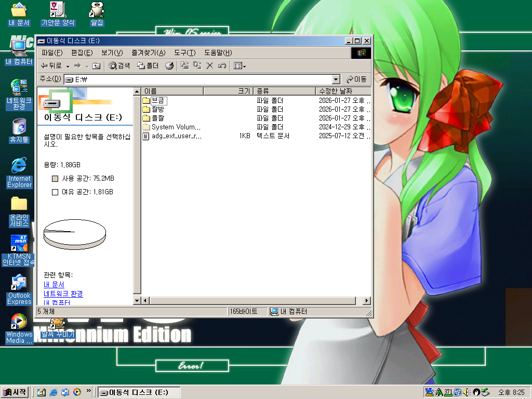This screenshot has height=399, width=532.
Task: Open the address bar dropdown list
Action: pos(336,79)
